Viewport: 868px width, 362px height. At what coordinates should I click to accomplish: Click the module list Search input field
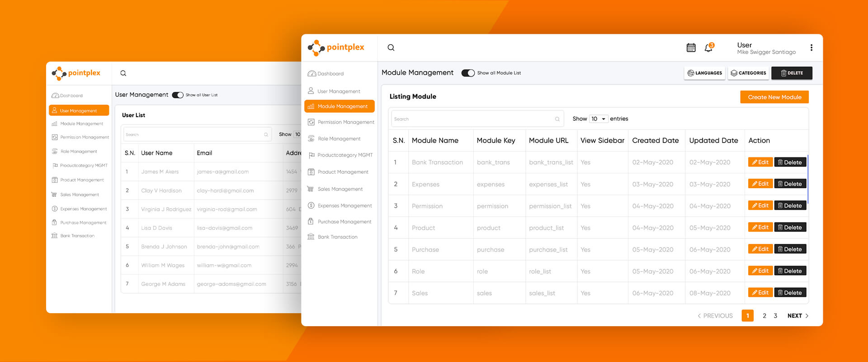click(x=472, y=119)
